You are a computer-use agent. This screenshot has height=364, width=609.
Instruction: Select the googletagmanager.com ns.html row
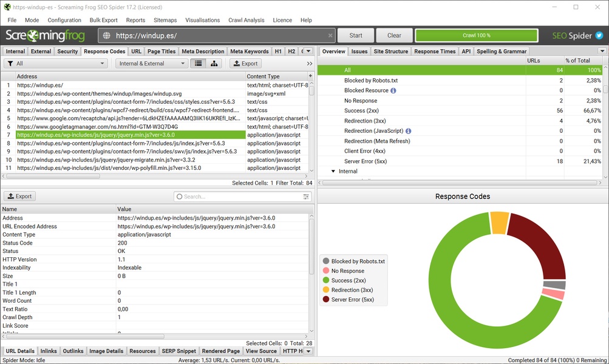[x=155, y=127]
